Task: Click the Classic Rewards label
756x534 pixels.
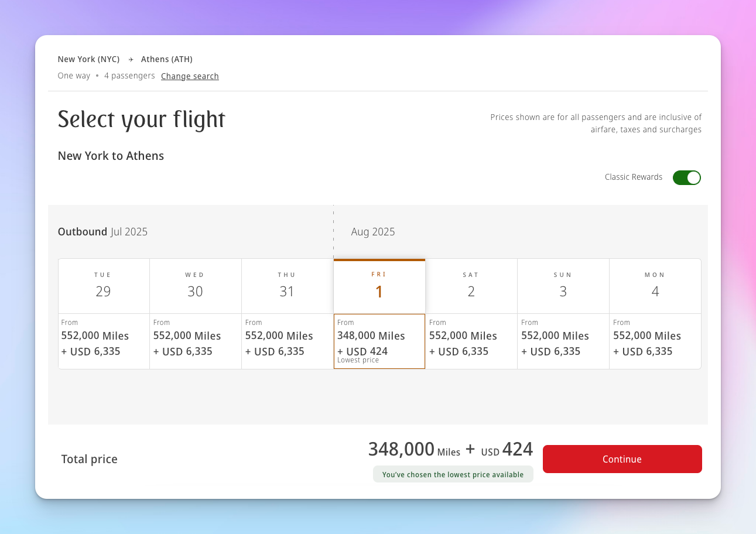Action: (634, 177)
